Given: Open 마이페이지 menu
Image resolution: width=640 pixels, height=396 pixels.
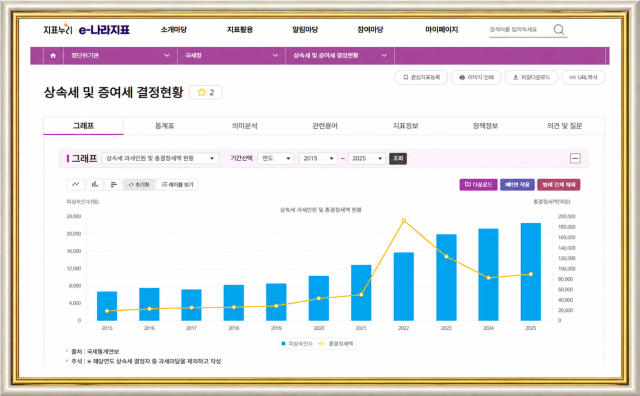Looking at the screenshot, I should (442, 29).
